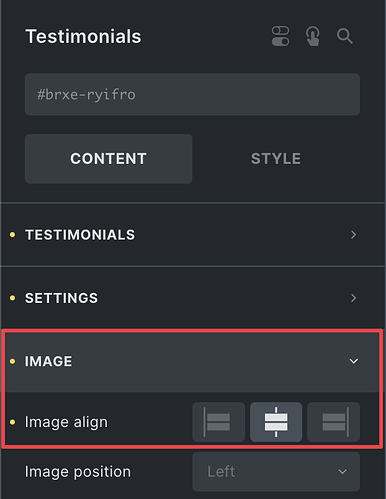Open the search magnifier icon

[x=344, y=36]
